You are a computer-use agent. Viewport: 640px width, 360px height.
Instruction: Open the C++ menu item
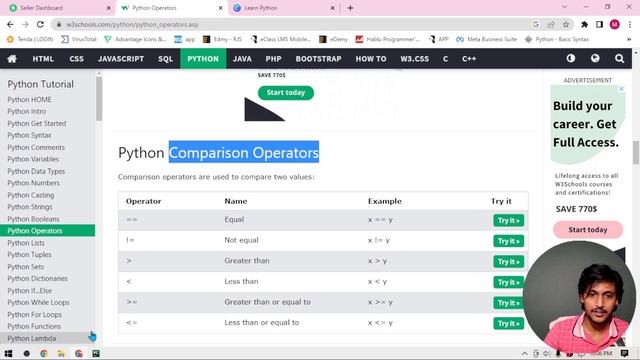[469, 59]
